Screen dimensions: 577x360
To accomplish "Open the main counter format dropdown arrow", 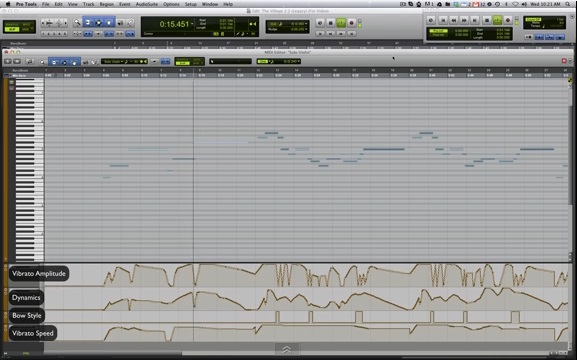I will 192,24.
